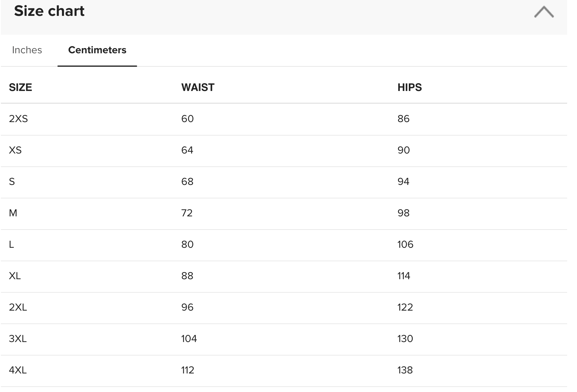The height and width of the screenshot is (392, 577).
Task: Click the hips value 138
Action: [x=405, y=370]
